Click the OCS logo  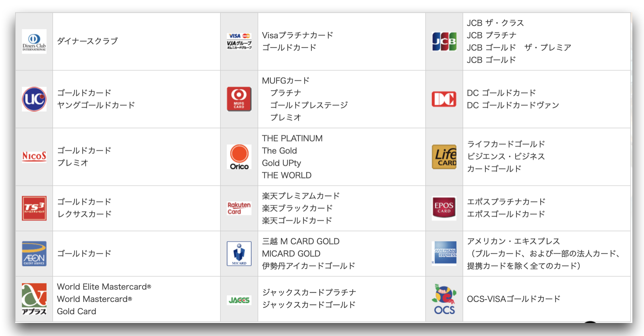point(444,299)
